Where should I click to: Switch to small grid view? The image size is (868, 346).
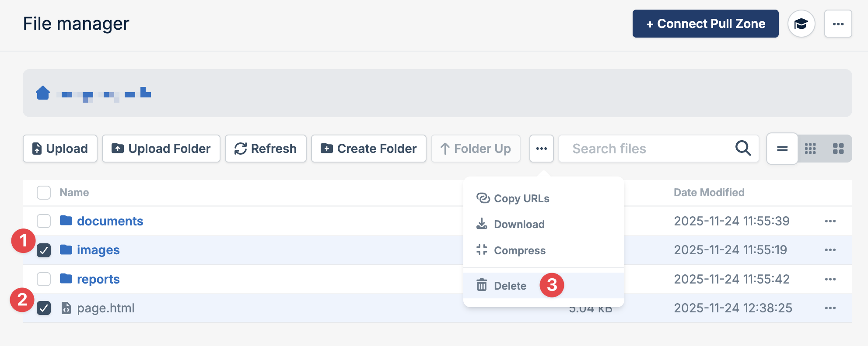(810, 149)
